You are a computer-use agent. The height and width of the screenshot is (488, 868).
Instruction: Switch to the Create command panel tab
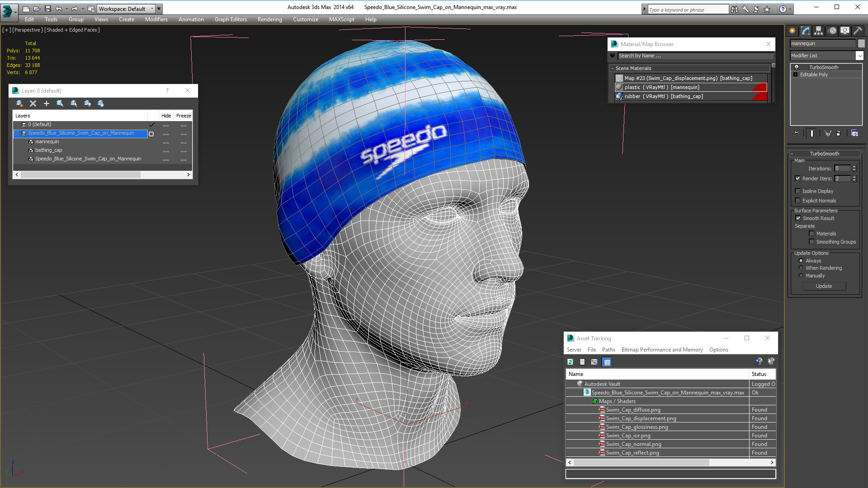(792, 31)
